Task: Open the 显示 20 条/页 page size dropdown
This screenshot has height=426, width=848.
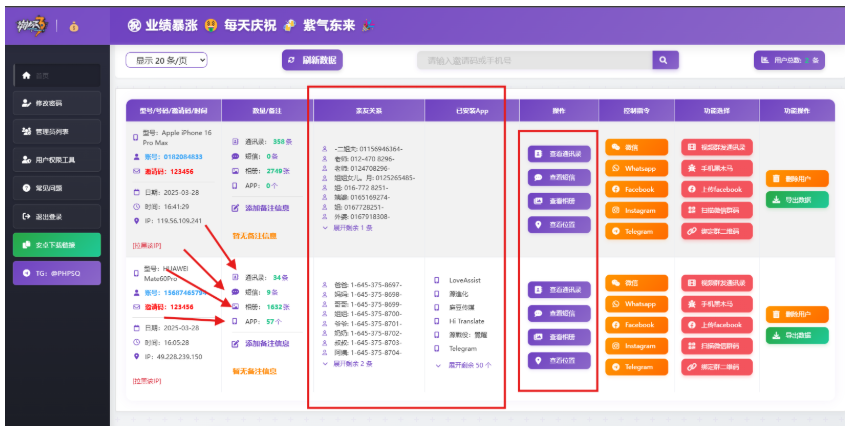Action: (x=166, y=61)
